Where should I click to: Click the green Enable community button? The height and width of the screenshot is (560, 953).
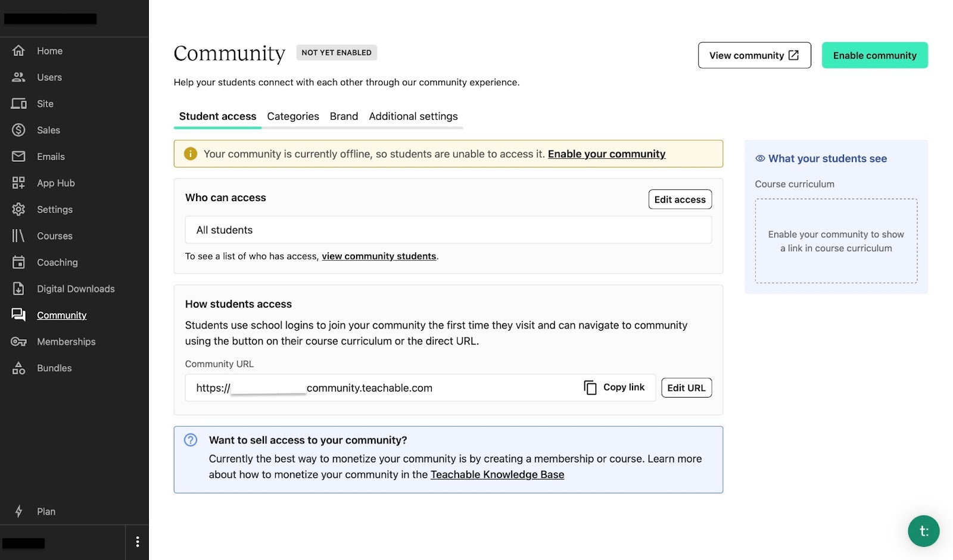(x=874, y=55)
